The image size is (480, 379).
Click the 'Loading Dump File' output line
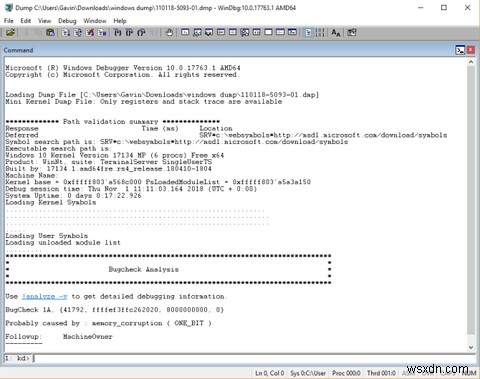(x=162, y=95)
